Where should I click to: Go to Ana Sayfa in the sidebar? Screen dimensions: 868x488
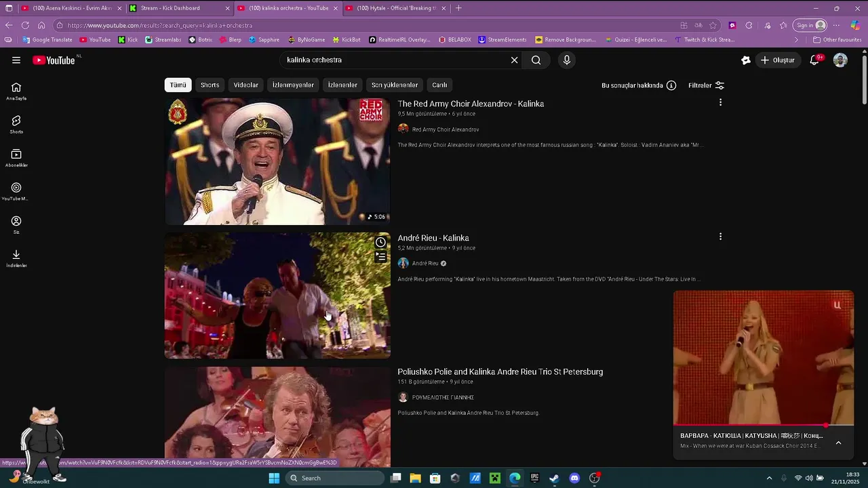click(16, 91)
